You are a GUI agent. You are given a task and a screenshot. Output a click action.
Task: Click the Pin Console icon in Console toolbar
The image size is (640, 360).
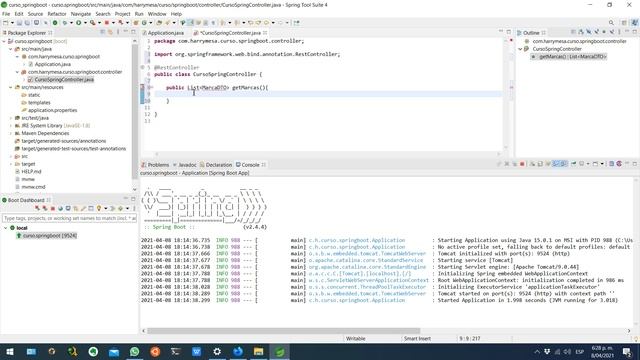pos(573,164)
